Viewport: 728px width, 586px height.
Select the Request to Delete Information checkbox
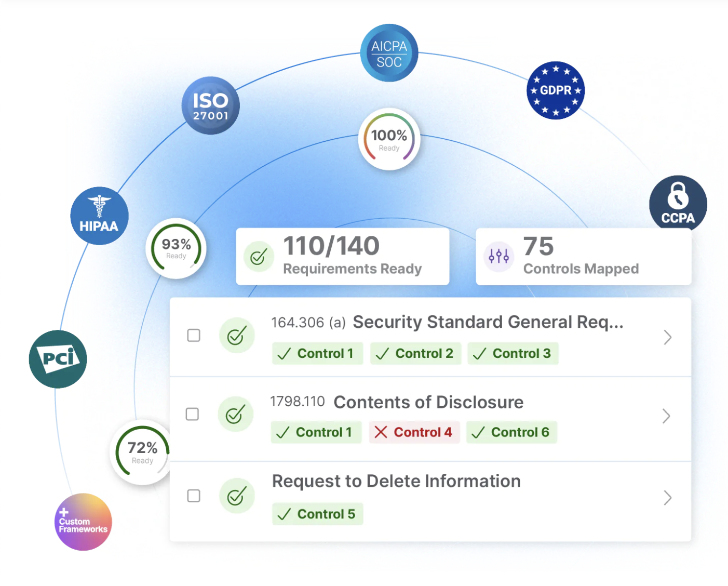pos(194,496)
